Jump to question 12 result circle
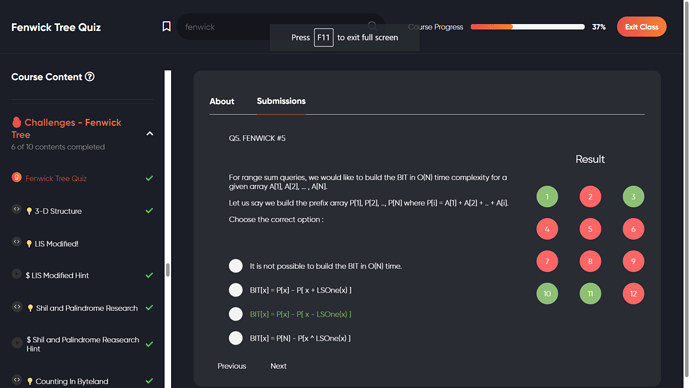Screen dimensions: 690x388 (633, 293)
